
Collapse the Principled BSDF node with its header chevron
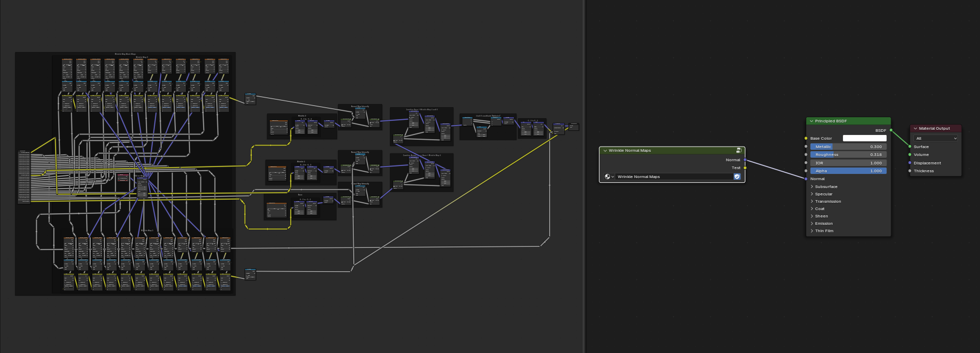point(812,121)
